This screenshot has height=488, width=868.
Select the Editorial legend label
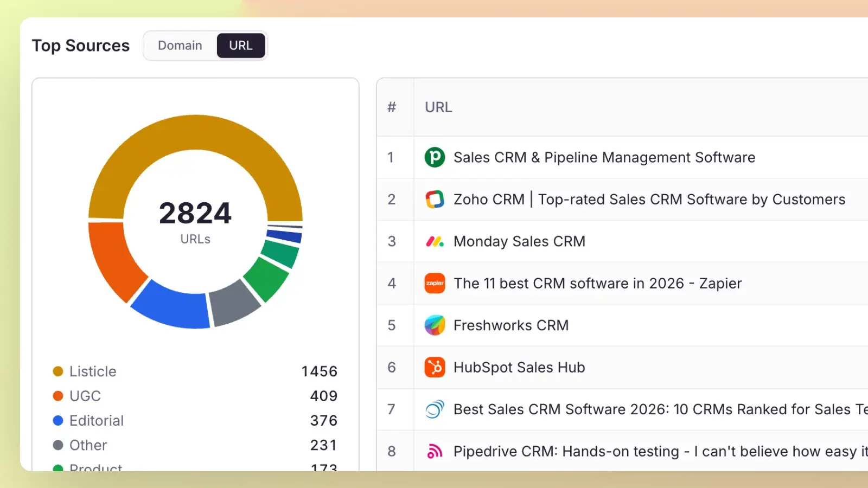(97, 420)
